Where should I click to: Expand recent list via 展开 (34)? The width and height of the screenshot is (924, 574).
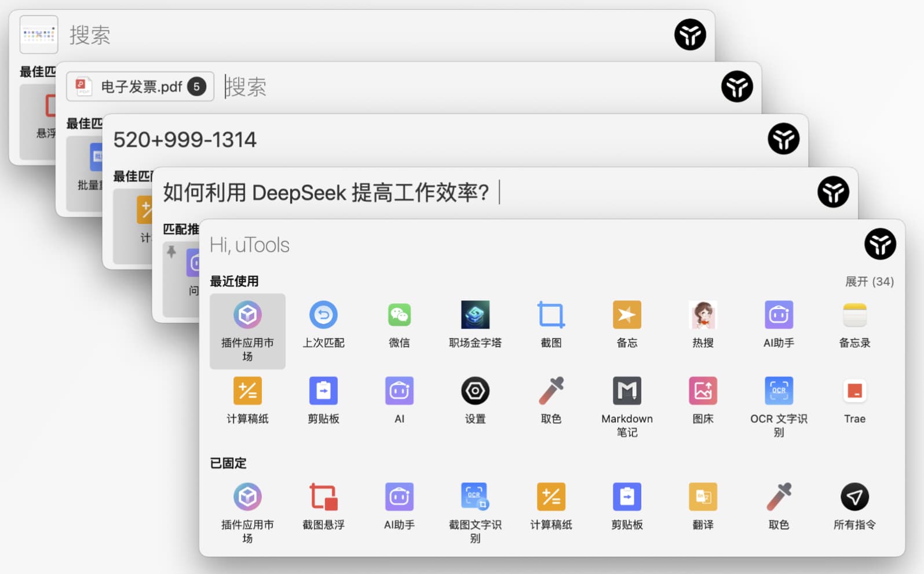coord(869,282)
